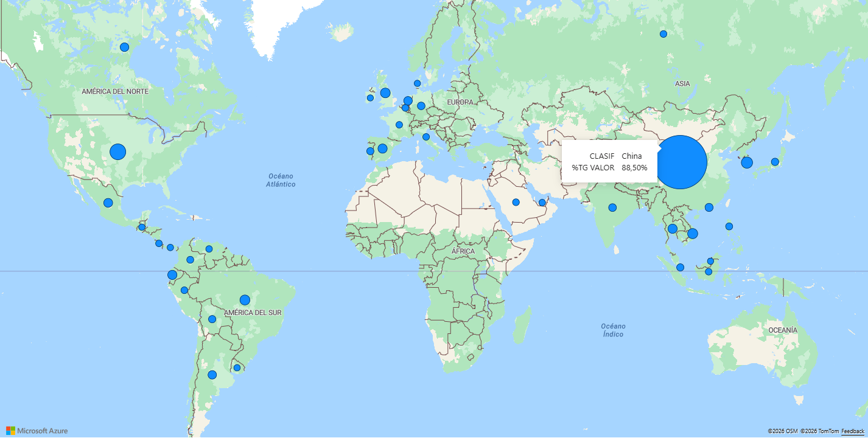Click the Ireland bubble marker
The width and height of the screenshot is (868, 438).
point(370,98)
